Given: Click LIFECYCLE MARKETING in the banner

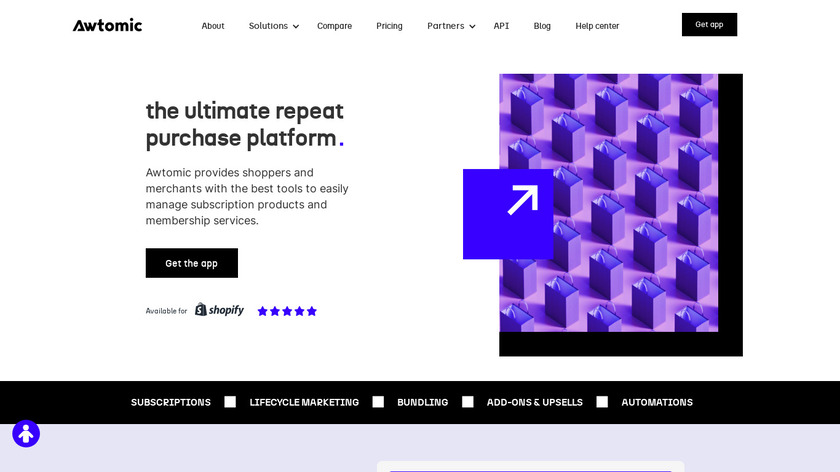Looking at the screenshot, I should 304,402.
